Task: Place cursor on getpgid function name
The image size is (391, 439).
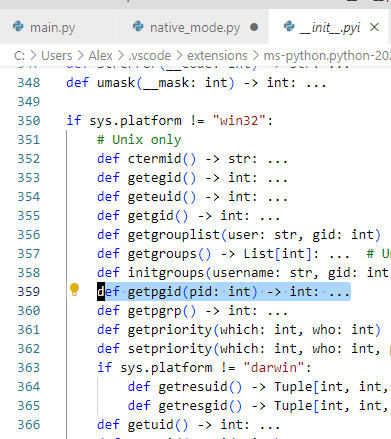Action: [x=154, y=292]
